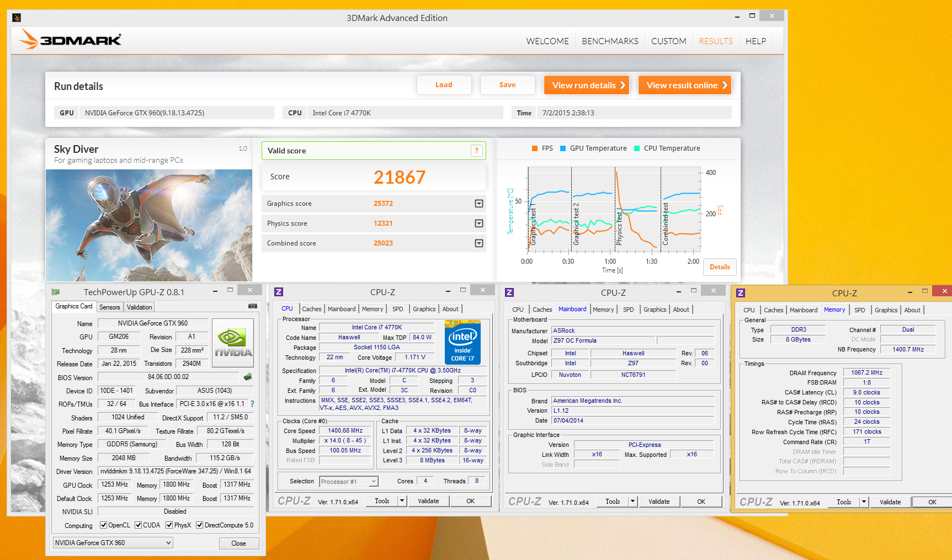
Task: Click the Save button in Run details
Action: [508, 85]
